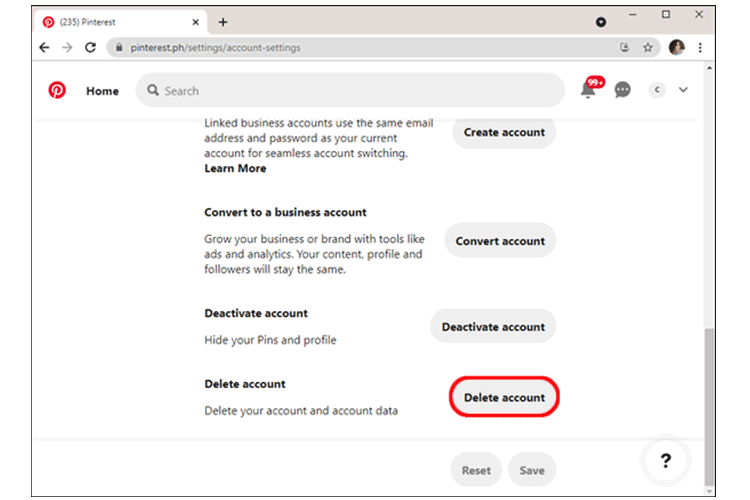
Task: Open the notifications bell
Action: tap(589, 90)
